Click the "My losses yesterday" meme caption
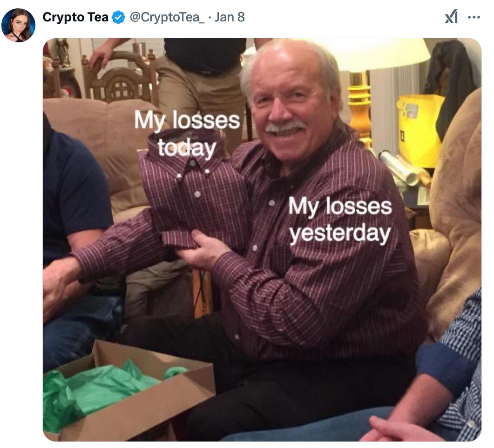 pos(340,219)
